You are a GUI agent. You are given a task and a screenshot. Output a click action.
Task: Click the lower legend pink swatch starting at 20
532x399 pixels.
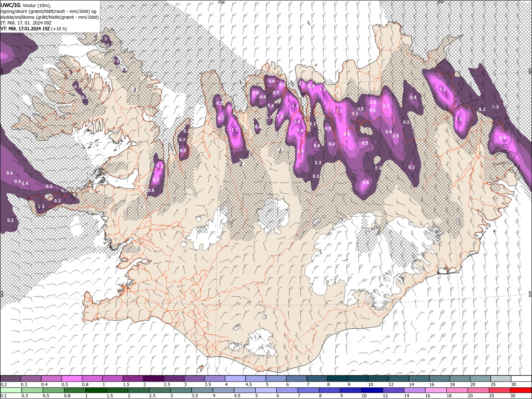(479, 390)
